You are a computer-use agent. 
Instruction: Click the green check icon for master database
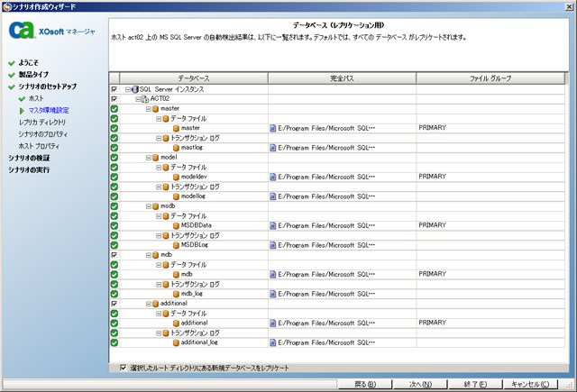114,109
